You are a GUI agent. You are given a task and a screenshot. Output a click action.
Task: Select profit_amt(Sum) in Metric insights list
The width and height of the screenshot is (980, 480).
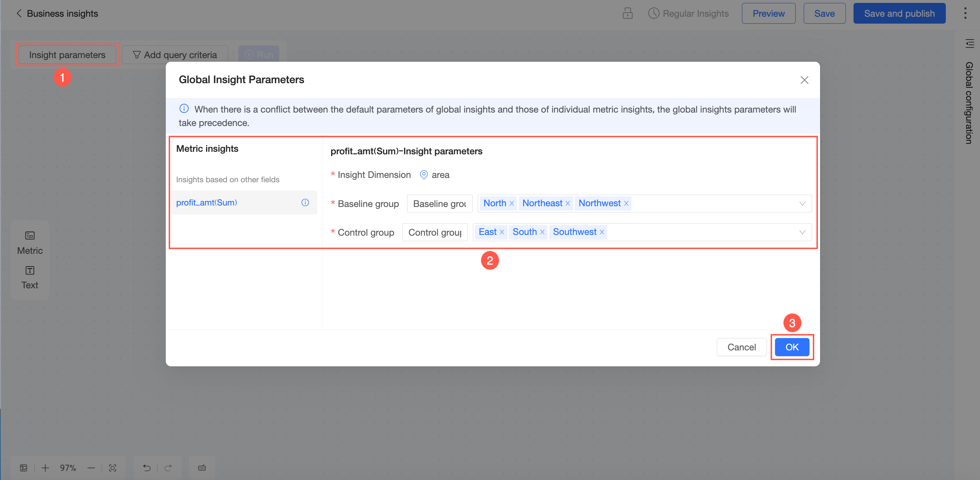point(206,203)
